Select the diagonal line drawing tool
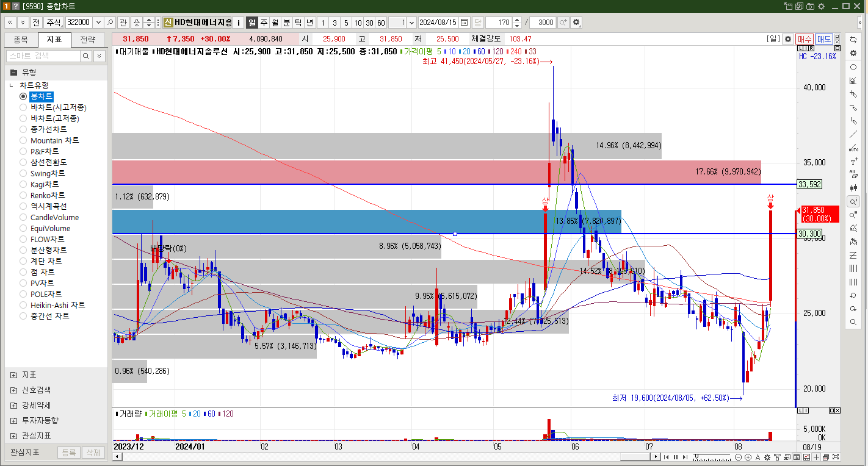Image resolution: width=868 pixels, height=466 pixels. click(853, 135)
